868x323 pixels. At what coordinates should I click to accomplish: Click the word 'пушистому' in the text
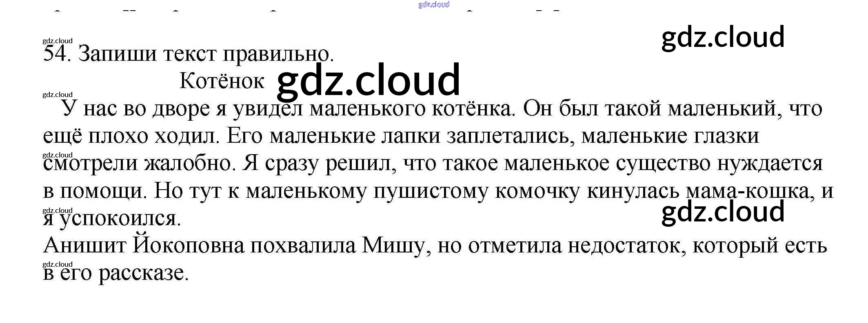(x=431, y=191)
